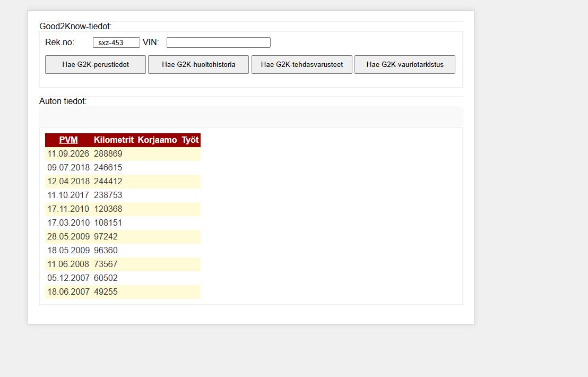The width and height of the screenshot is (588, 377).
Task: Click the 120368 kilometer entry
Action: pyautogui.click(x=108, y=209)
